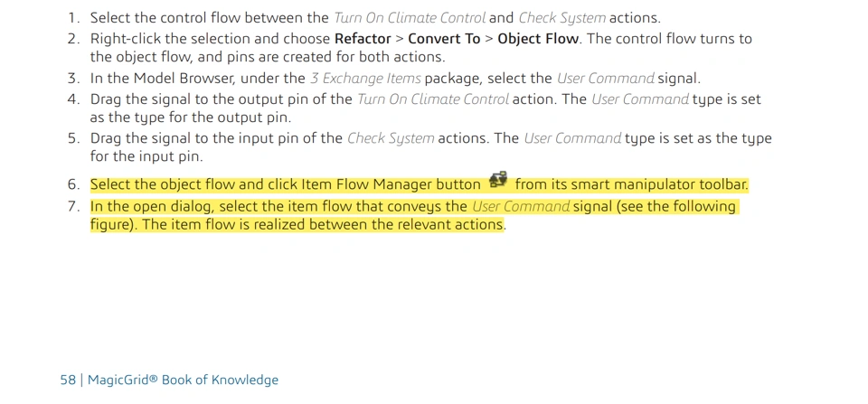The height and width of the screenshot is (404, 868).
Task: Click highlighted italic "User Command" in step 7
Action: click(x=520, y=207)
